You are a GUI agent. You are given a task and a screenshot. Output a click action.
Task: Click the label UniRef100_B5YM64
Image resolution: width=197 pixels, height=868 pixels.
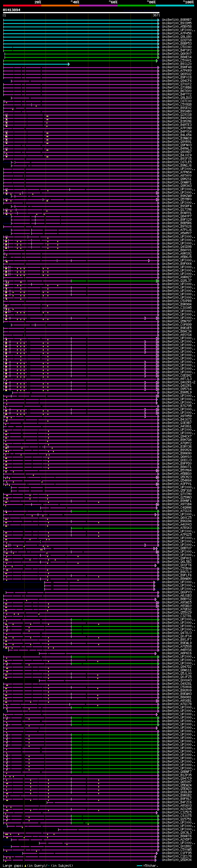177,470
